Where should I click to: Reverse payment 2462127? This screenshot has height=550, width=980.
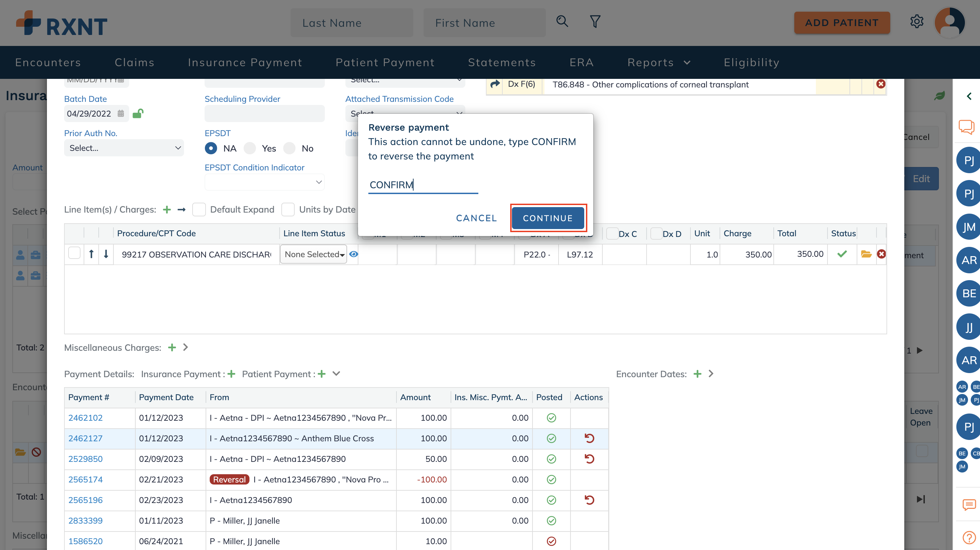pyautogui.click(x=589, y=438)
